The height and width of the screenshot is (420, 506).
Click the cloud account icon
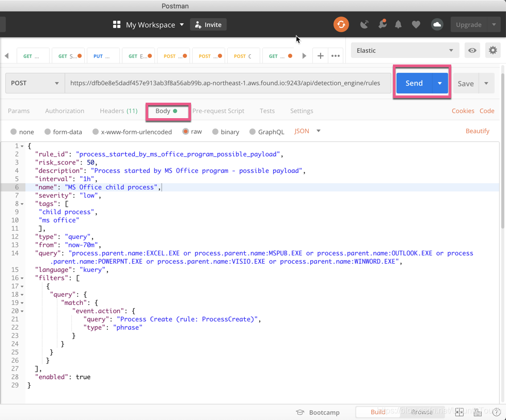pyautogui.click(x=437, y=25)
